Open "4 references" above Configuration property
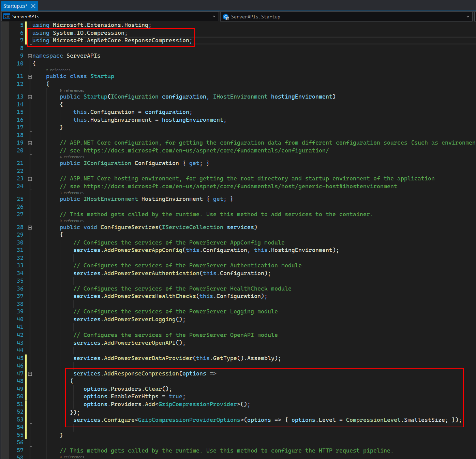This screenshot has height=459, width=476. pyautogui.click(x=72, y=157)
